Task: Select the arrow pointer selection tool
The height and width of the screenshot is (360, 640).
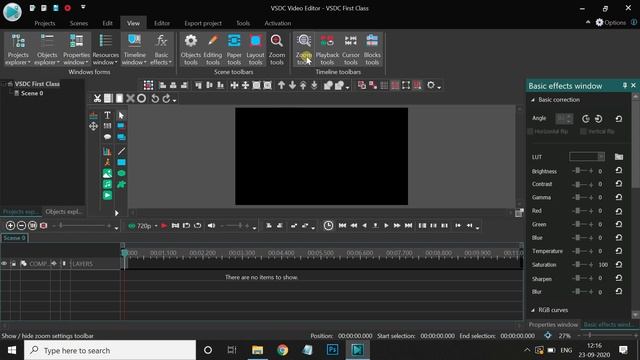Action: (x=121, y=115)
